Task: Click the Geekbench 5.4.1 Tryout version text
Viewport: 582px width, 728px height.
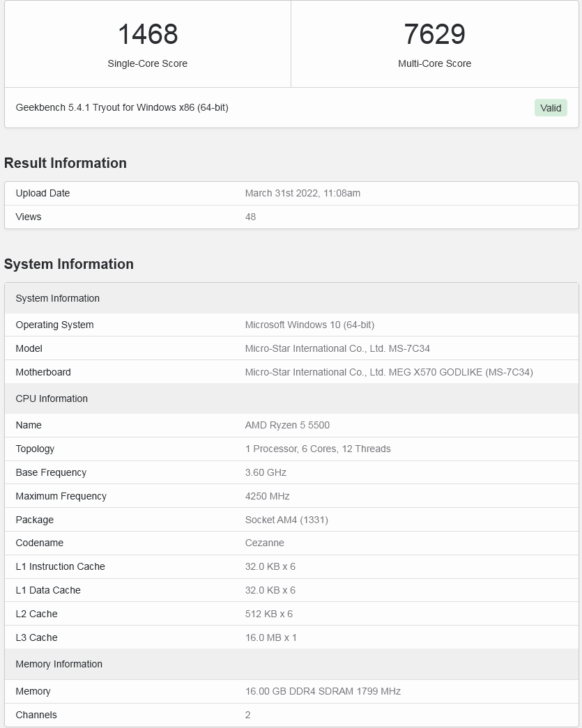Action: pyautogui.click(x=122, y=107)
